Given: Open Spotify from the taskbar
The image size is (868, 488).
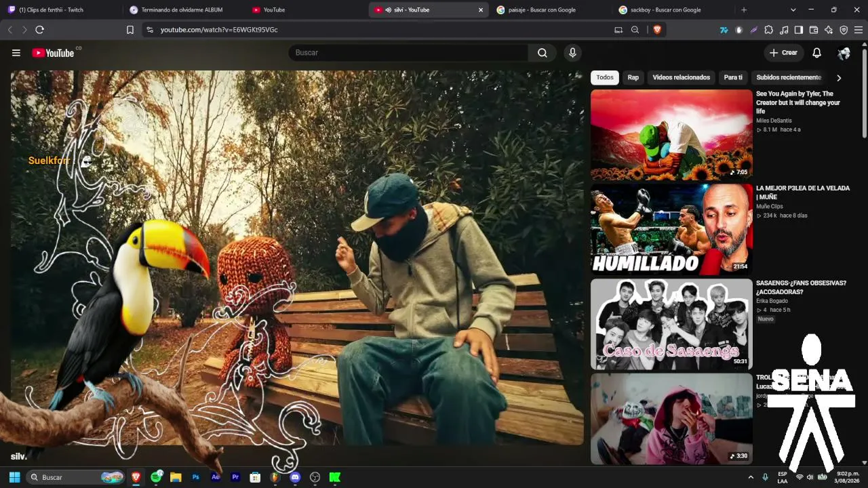Looking at the screenshot, I should coord(157,477).
